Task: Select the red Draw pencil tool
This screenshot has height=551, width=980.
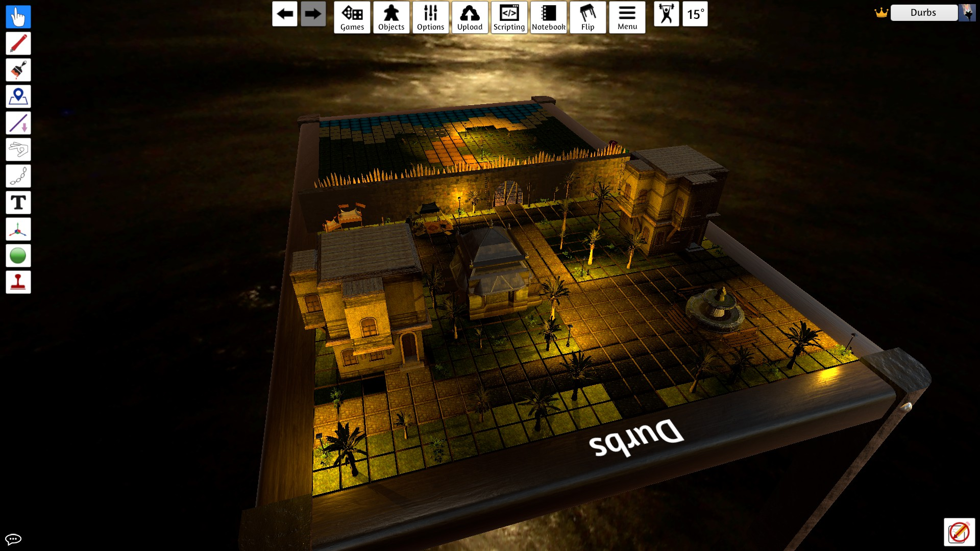Action: point(18,43)
